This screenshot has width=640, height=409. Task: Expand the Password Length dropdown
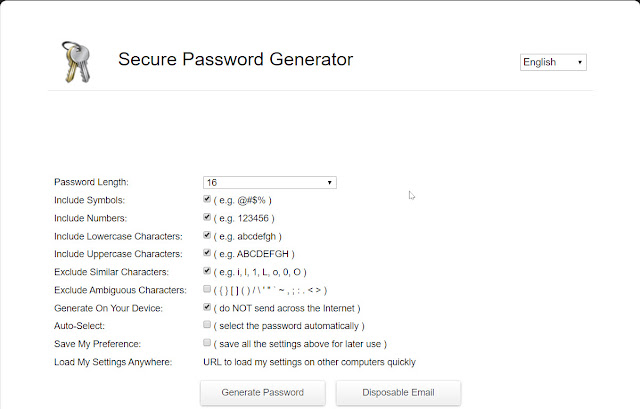tap(269, 182)
